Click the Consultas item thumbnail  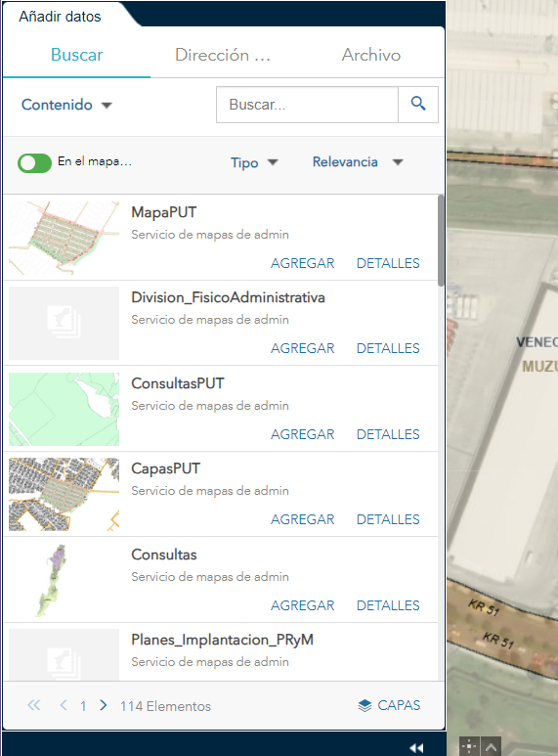[64, 580]
